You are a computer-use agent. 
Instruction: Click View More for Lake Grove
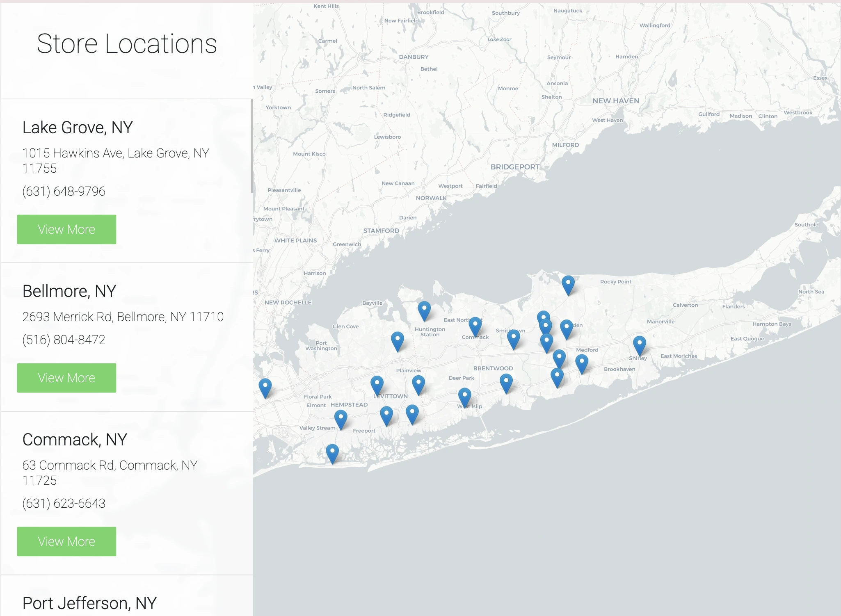(66, 229)
